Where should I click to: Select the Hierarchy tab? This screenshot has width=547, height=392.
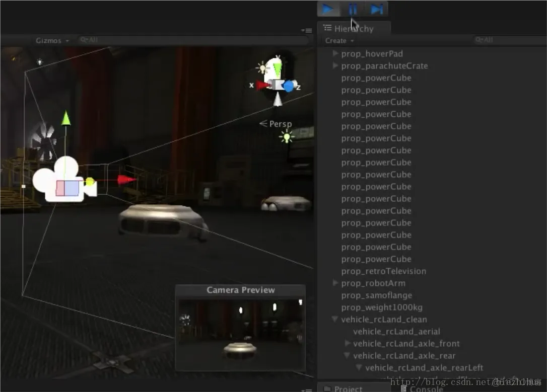354,29
